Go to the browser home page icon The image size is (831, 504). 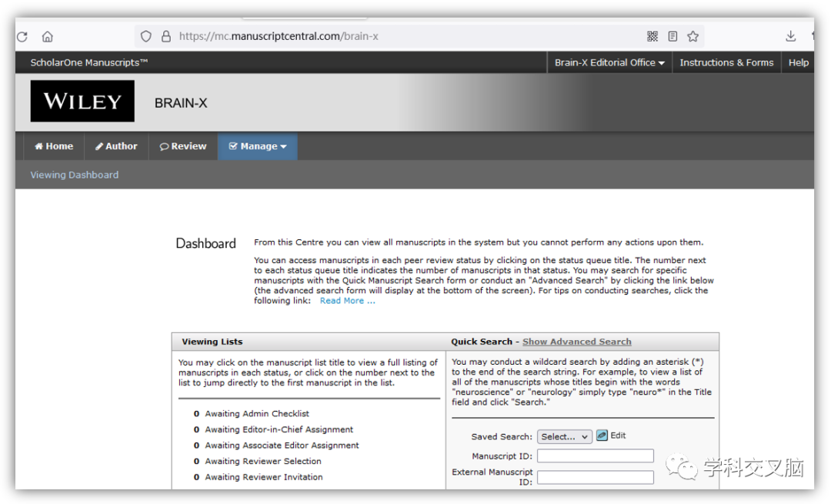click(x=48, y=37)
